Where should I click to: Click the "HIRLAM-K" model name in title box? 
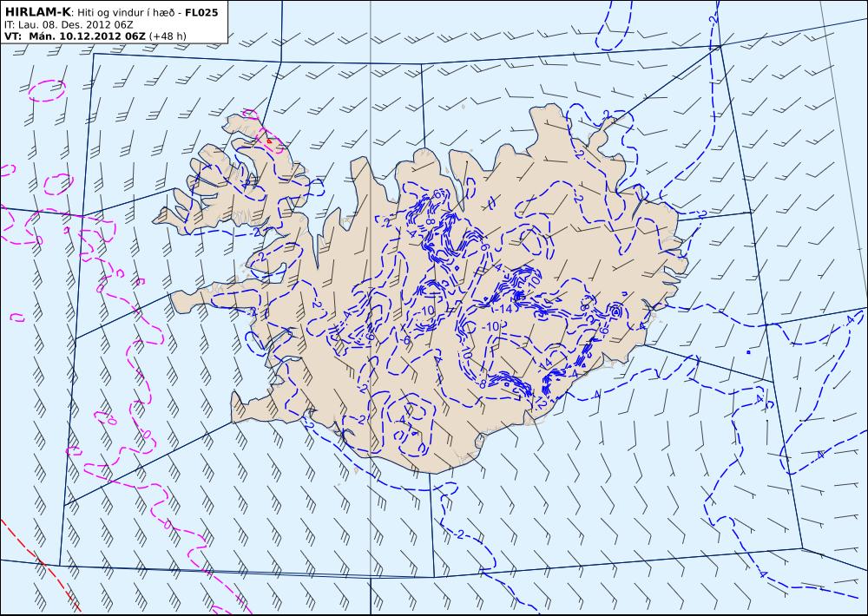pyautogui.click(x=37, y=12)
